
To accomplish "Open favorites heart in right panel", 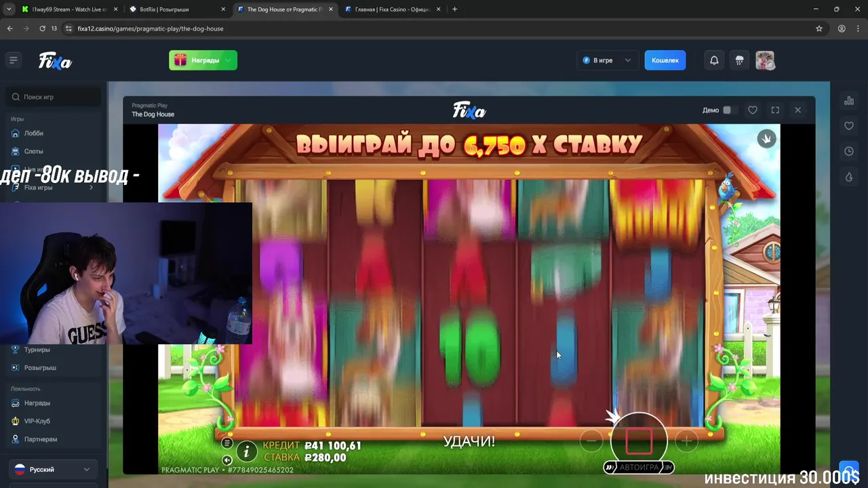I will pos(849,125).
